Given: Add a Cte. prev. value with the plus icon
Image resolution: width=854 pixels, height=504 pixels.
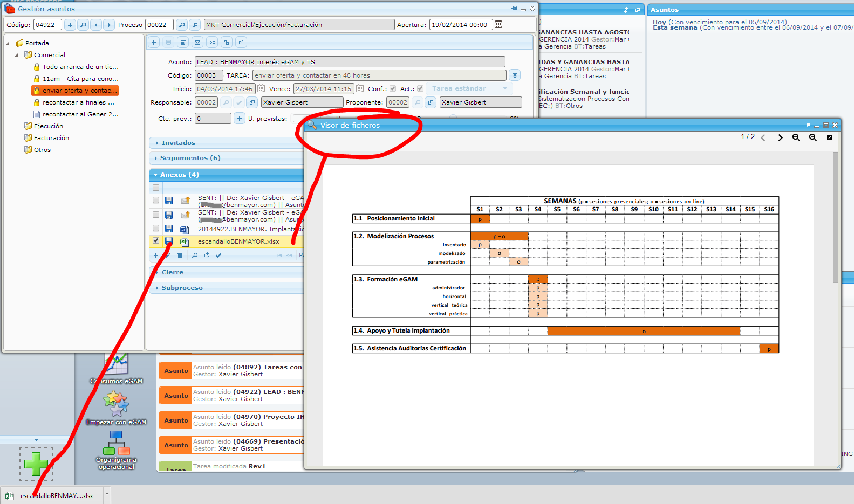Looking at the screenshot, I should (x=240, y=119).
